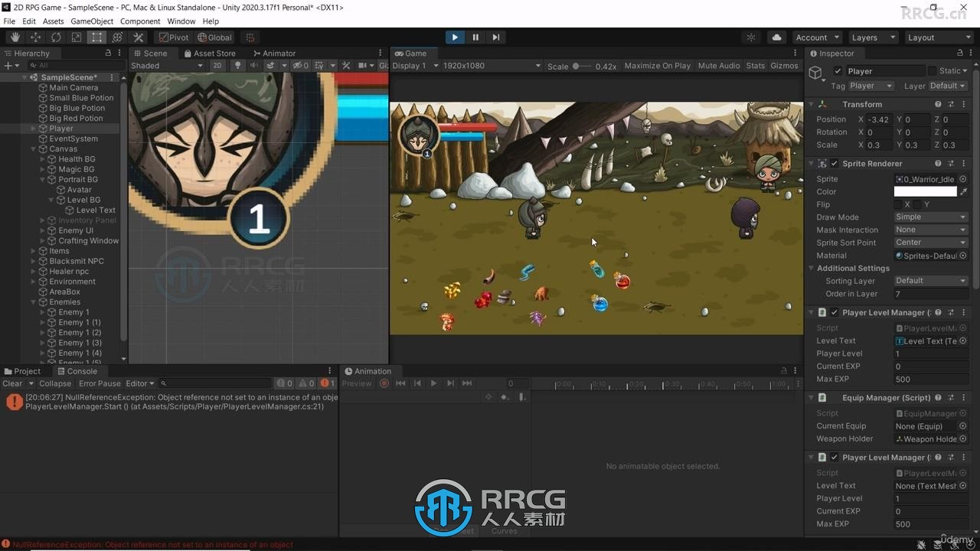Screen dimensions: 980x551
Task: Open the Layer dropdown in Inspector
Action: click(x=948, y=86)
